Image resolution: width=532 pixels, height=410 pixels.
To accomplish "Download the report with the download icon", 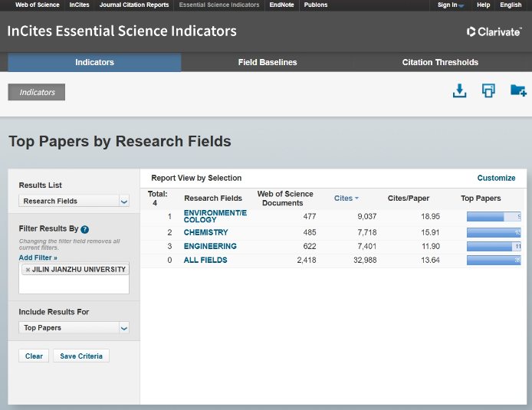I will coord(459,91).
